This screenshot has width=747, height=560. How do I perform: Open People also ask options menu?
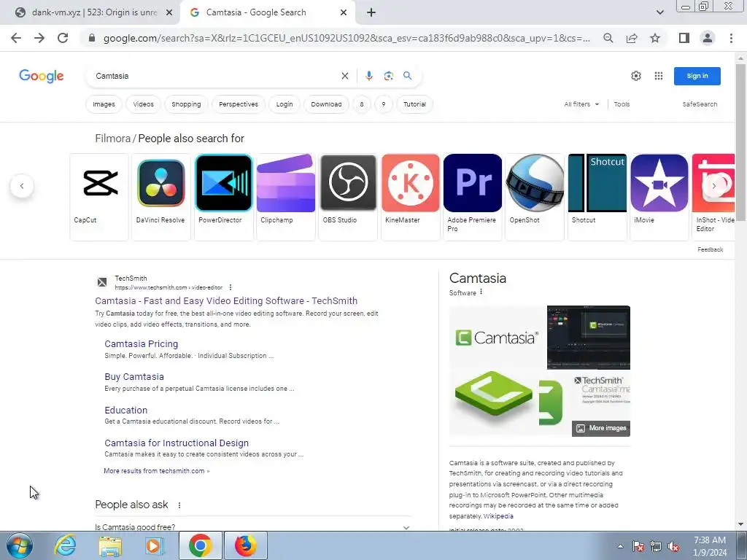click(179, 505)
